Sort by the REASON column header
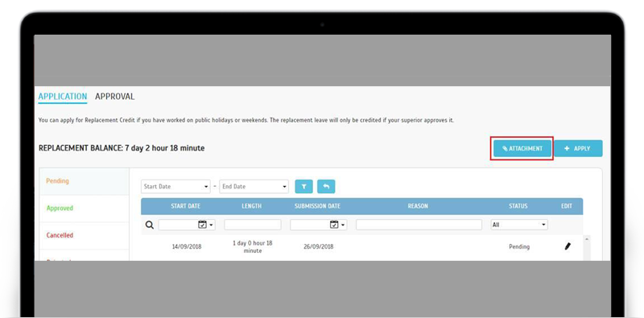 point(418,206)
